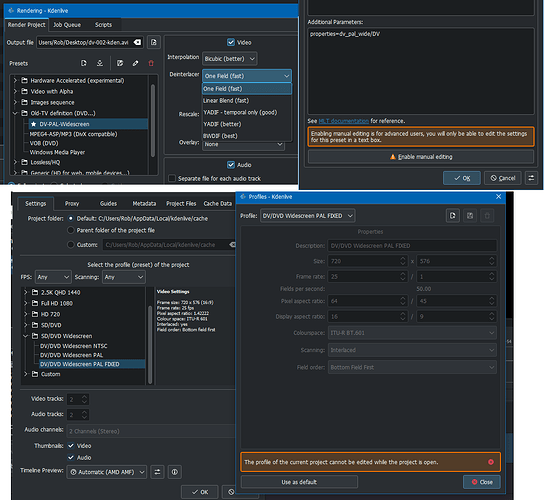Toggle Video thumbnails checkbox

click(71, 446)
